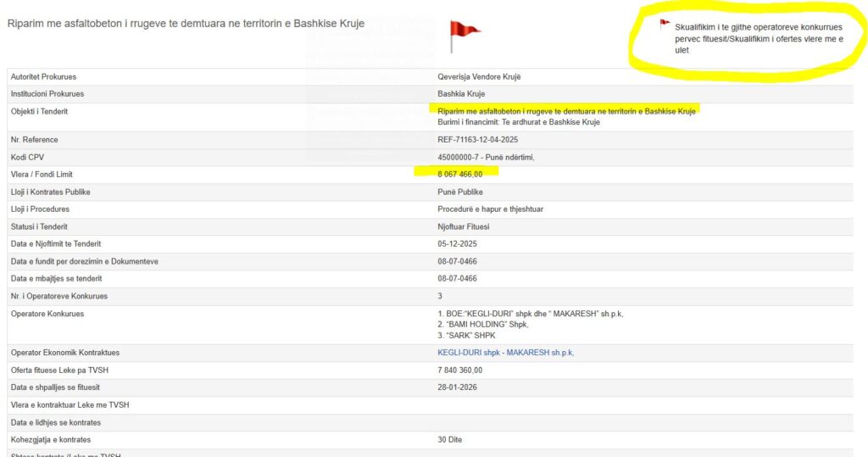Viewport: 868px width, 457px height.
Task: Click the small red flag in the disqualification note
Action: pyautogui.click(x=665, y=25)
